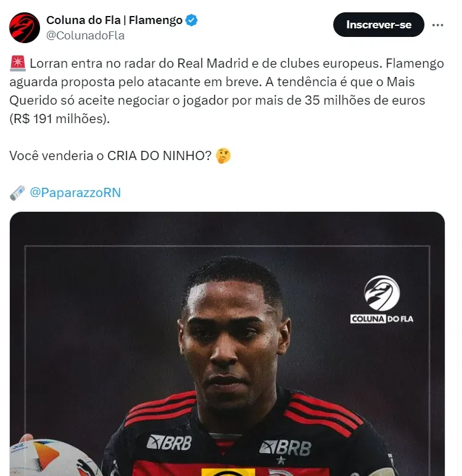Open the player photo attached to the tweet
The image size is (462, 476).
(x=227, y=344)
